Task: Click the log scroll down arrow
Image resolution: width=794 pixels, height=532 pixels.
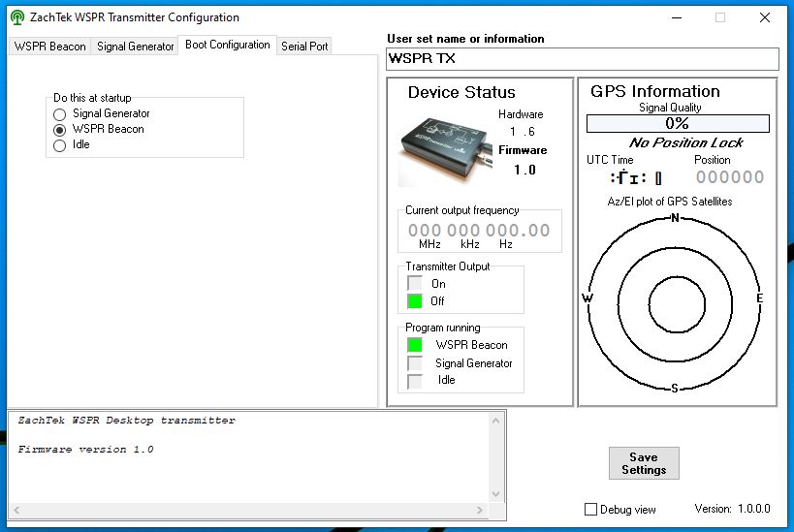Action: click(495, 494)
